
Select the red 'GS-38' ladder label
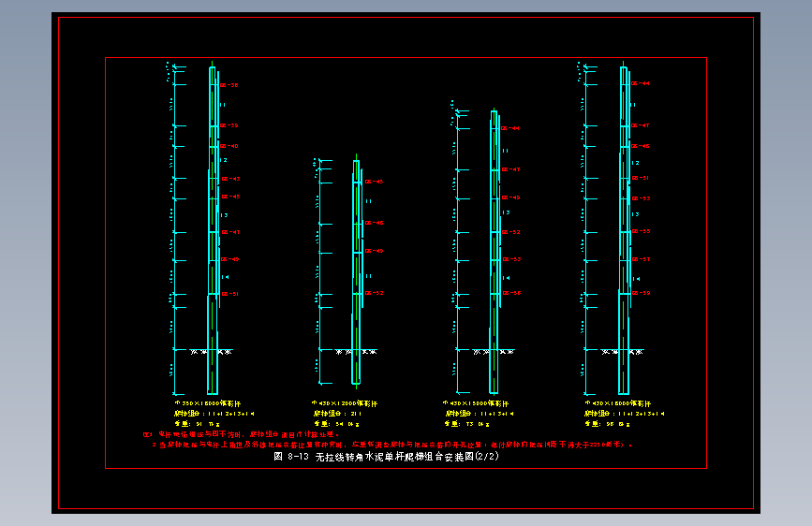229,85
